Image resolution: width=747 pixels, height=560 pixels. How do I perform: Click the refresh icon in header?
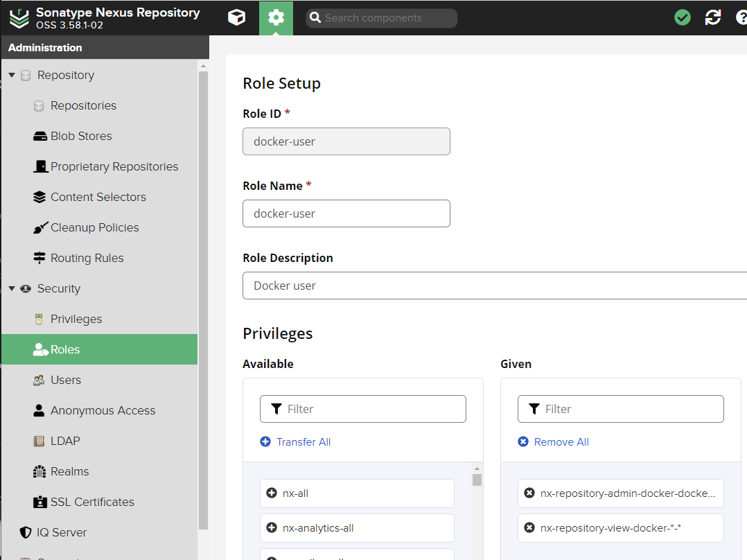coord(713,18)
